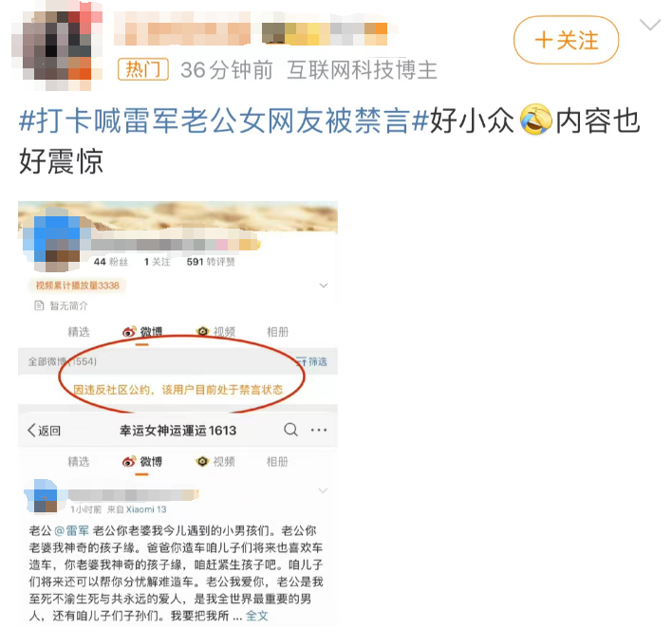This screenshot has width=672, height=628.
Task: Select 视频 tab in upper profile
Action: coord(215,332)
